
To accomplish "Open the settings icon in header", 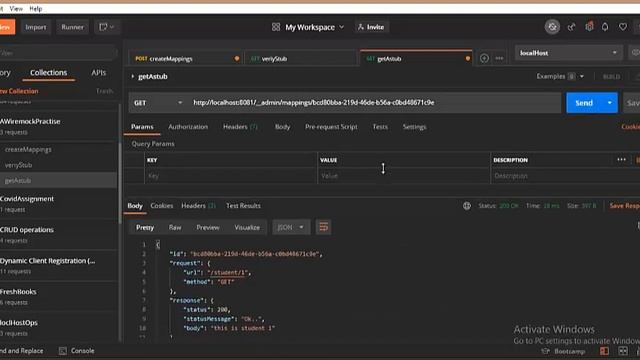I will tap(589, 27).
